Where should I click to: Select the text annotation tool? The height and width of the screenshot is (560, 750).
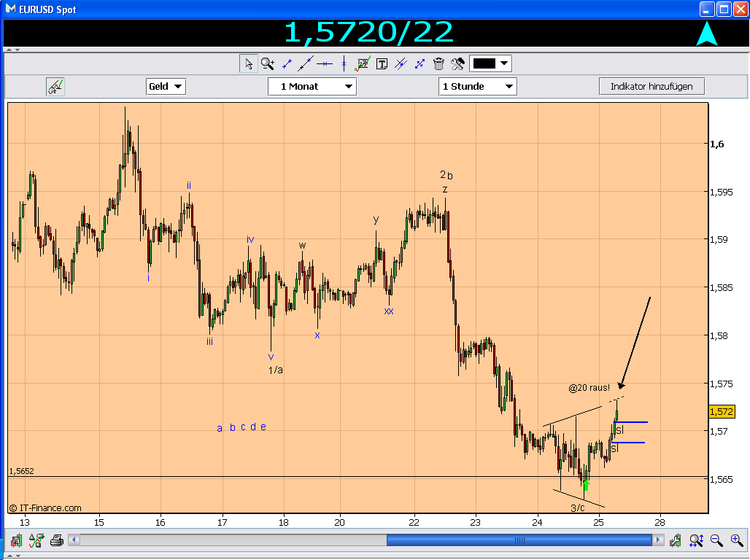click(382, 63)
